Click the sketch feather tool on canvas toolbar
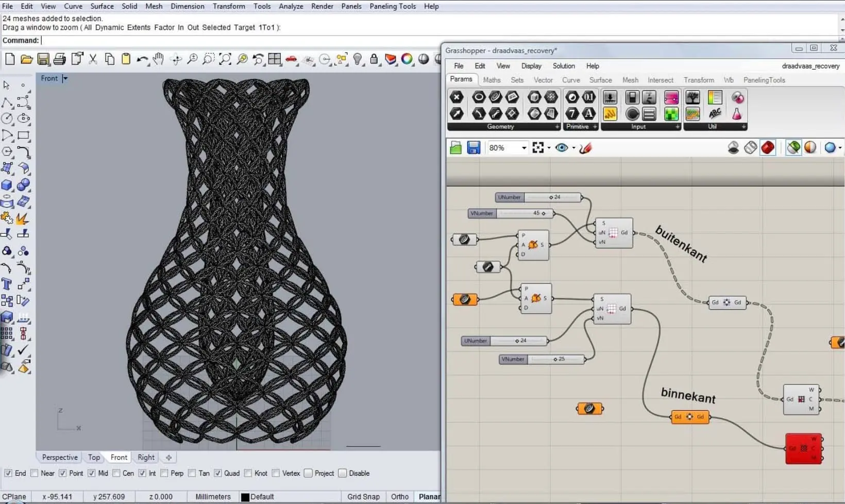This screenshot has height=504, width=845. [585, 148]
